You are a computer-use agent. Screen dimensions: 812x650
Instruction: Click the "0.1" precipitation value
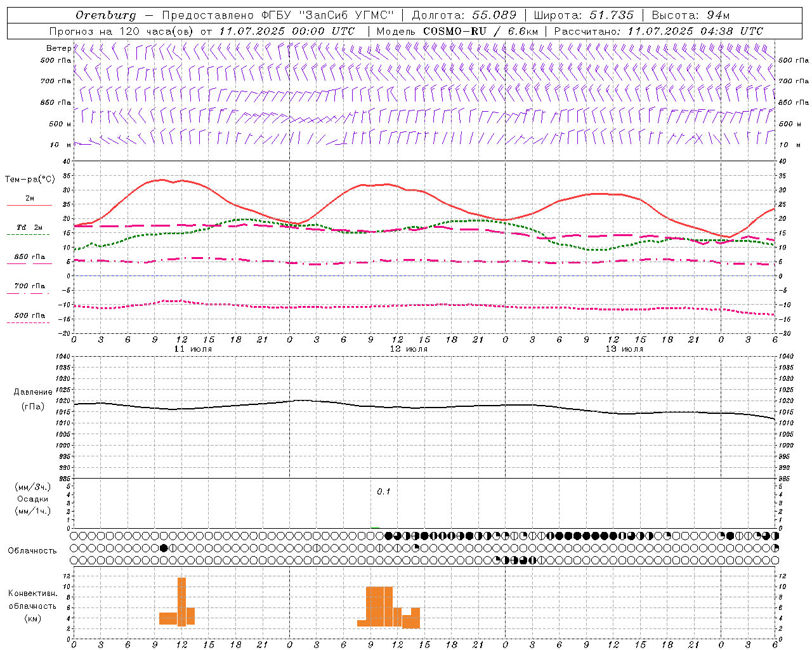click(x=384, y=492)
